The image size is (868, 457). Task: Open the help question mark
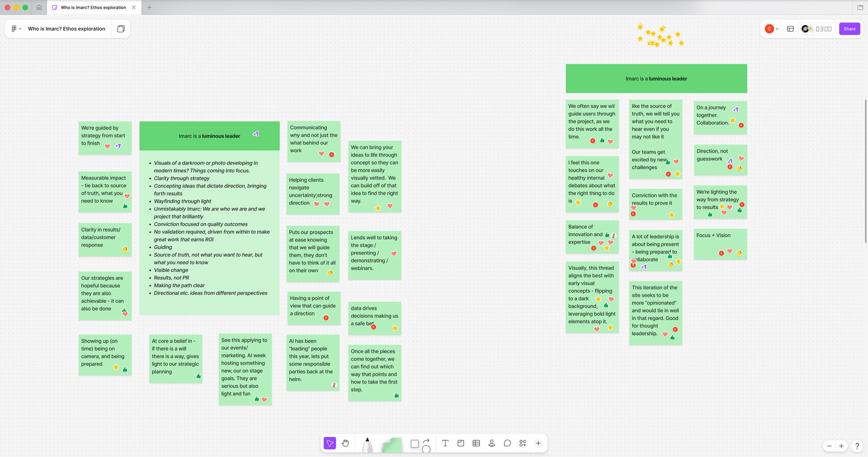pyautogui.click(x=857, y=446)
